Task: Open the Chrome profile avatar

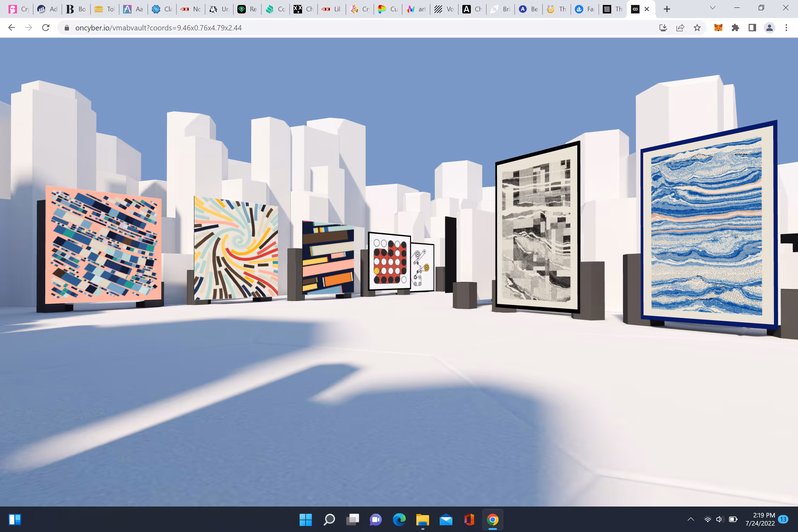Action: [x=769, y=28]
